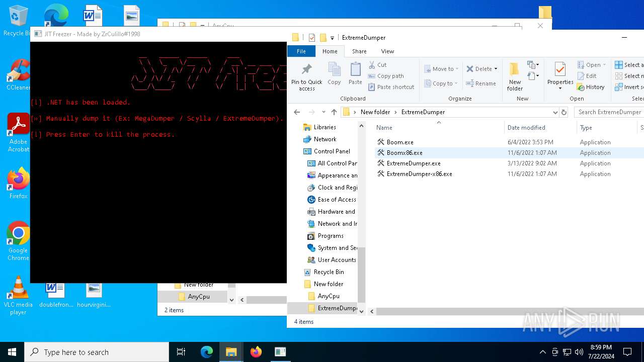Click the taskbar search box
644x362 pixels.
97,352
